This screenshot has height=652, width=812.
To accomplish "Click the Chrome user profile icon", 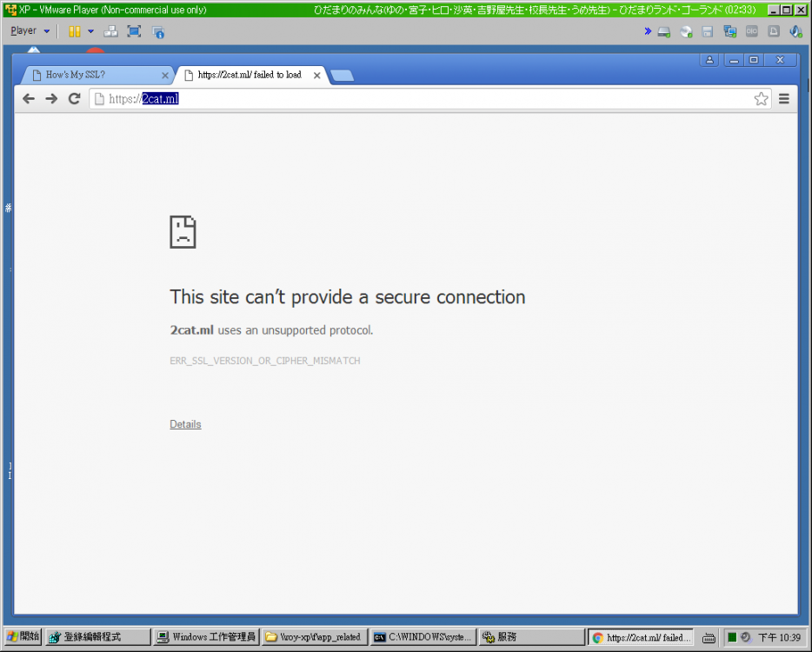I will pos(709,60).
